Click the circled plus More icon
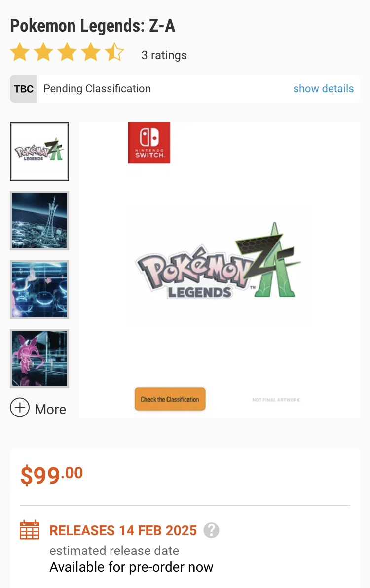 [20, 408]
